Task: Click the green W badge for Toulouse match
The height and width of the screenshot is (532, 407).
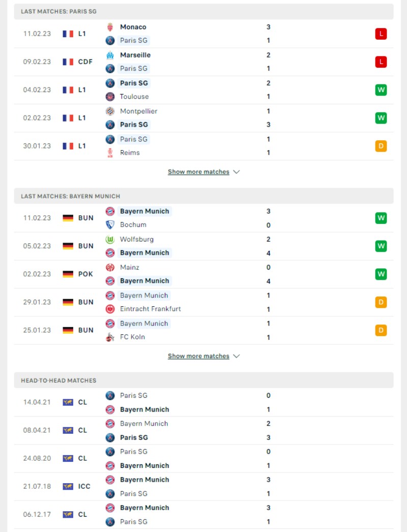Action: coord(381,90)
